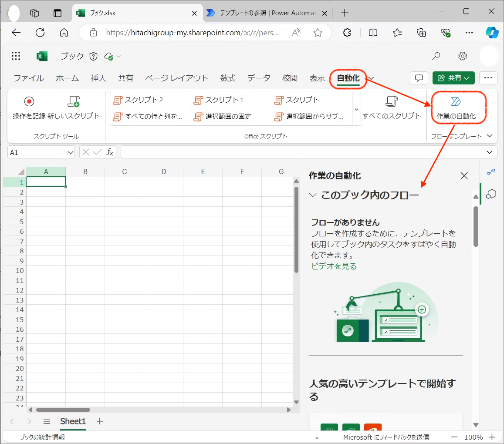
Task: Click the Excel logo icon
Action: [42, 56]
